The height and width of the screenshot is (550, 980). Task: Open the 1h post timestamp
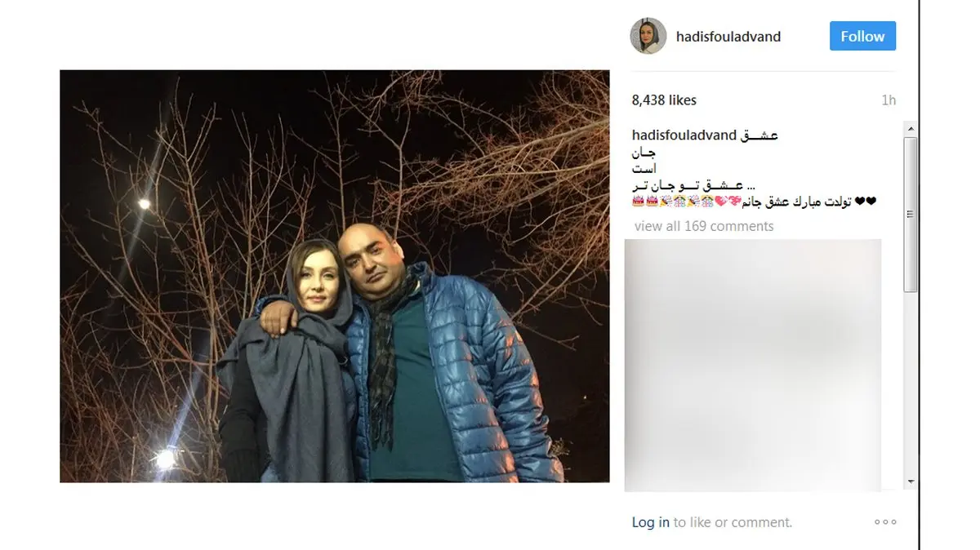[x=889, y=100]
